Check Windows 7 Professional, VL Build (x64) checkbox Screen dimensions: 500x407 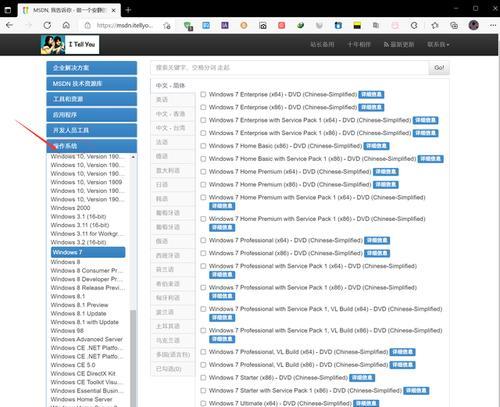(203, 352)
